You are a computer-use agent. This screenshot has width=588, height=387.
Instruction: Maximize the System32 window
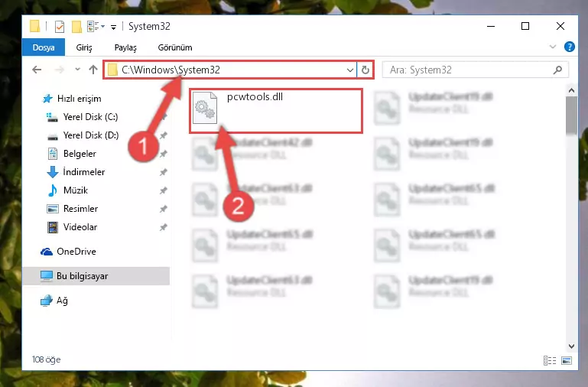pyautogui.click(x=525, y=26)
